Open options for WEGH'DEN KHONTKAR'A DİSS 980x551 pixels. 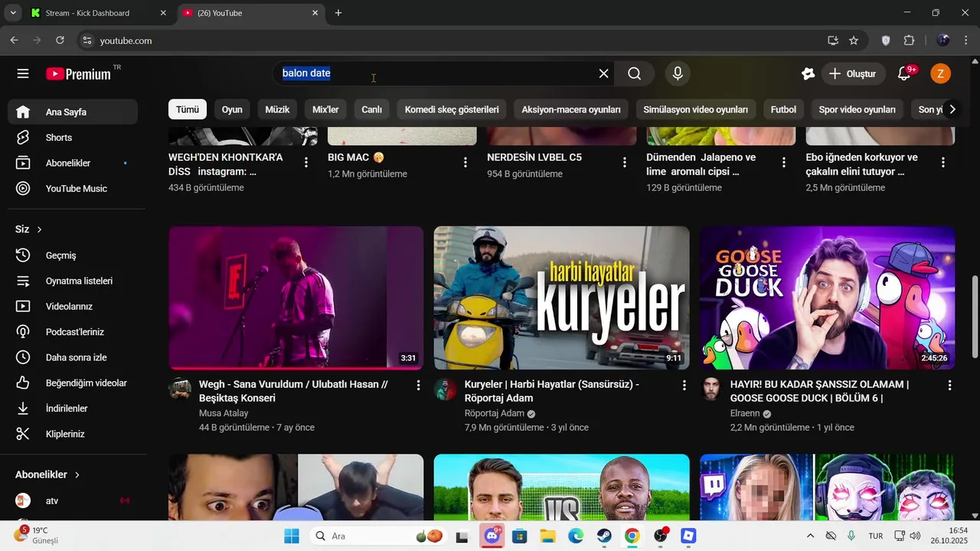click(306, 162)
